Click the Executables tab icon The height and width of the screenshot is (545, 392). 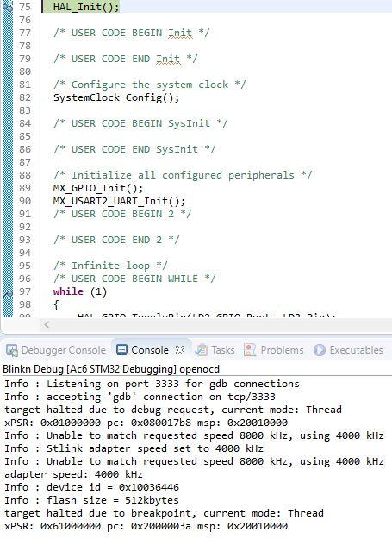[319, 350]
